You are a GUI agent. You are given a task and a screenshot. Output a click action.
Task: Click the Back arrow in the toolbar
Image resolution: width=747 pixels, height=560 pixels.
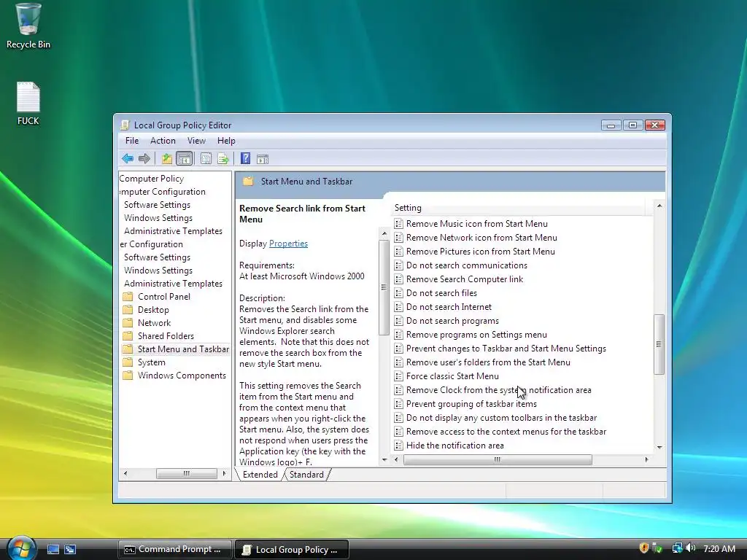click(x=127, y=158)
